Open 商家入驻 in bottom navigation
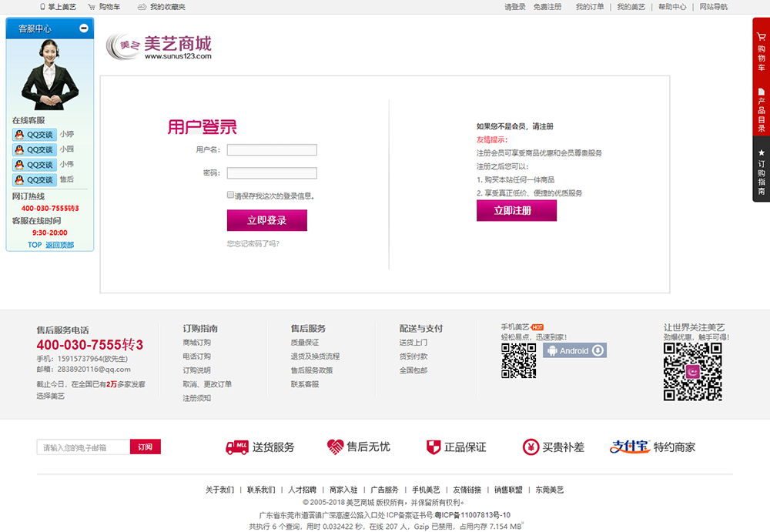The height and width of the screenshot is (532, 770). [x=343, y=490]
